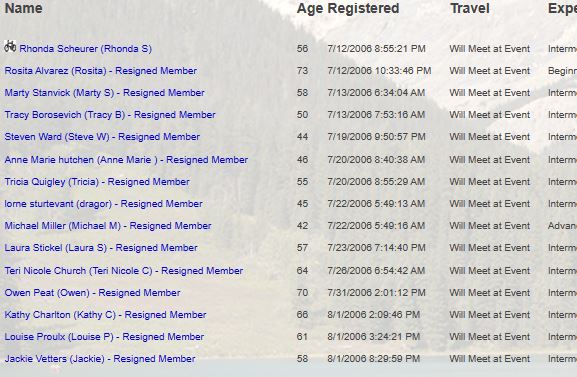Select Tricia Quigley (Tricia) link
577x377 pixels.
tap(97, 182)
